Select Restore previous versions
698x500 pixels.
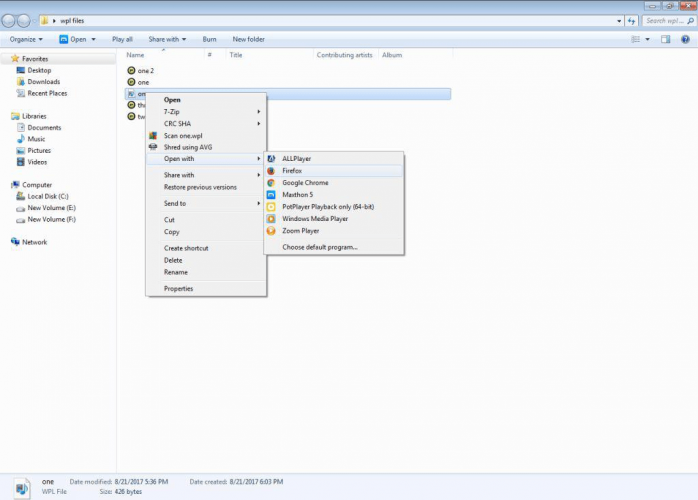206,187
